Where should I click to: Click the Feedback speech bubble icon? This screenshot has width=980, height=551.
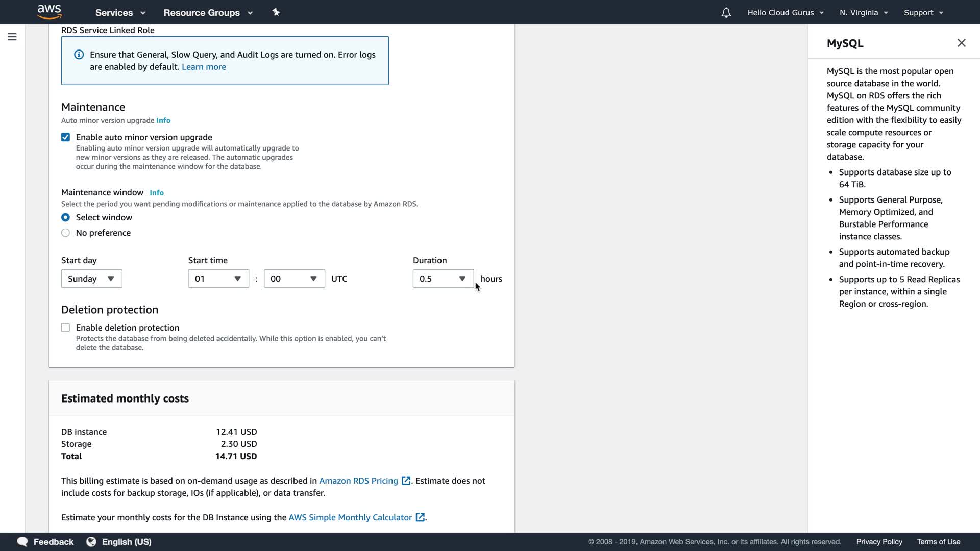click(x=22, y=542)
